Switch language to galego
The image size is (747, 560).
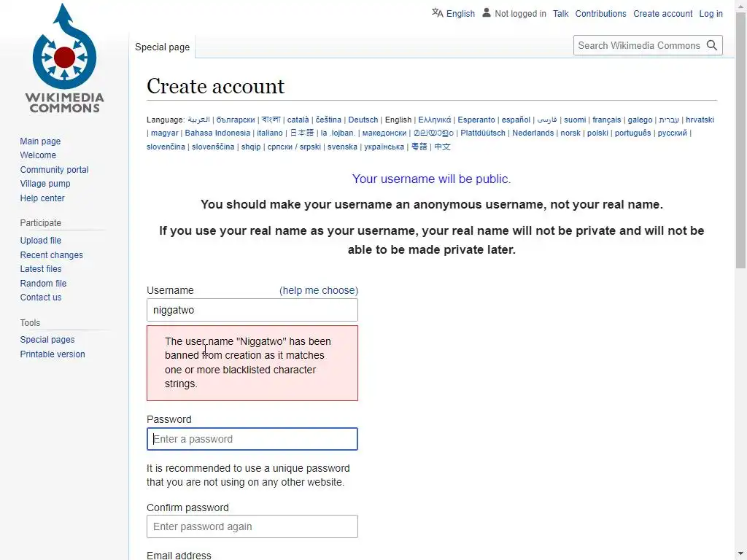(640, 120)
